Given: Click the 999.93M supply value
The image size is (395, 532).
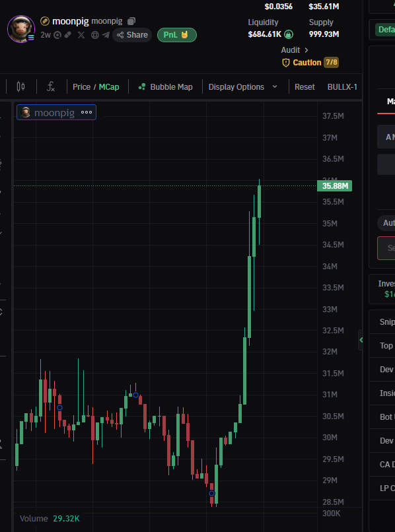Looking at the screenshot, I should tap(324, 34).
